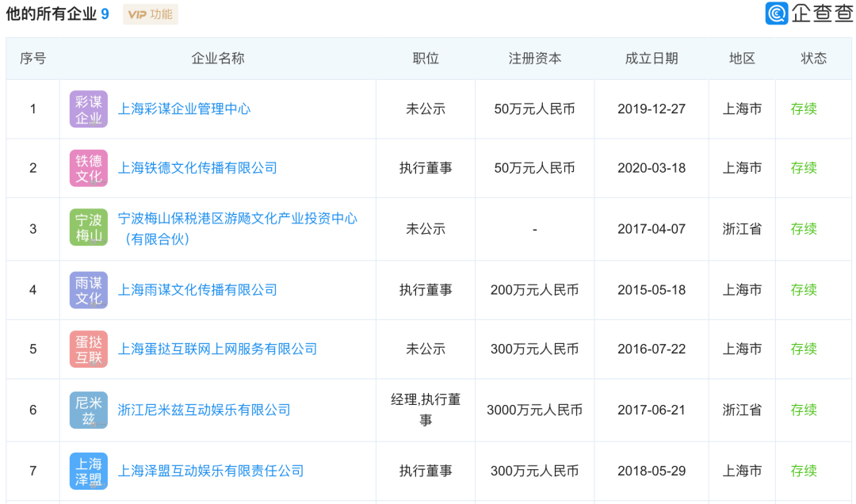Click the 存续 status in row 1

pyautogui.click(x=804, y=109)
